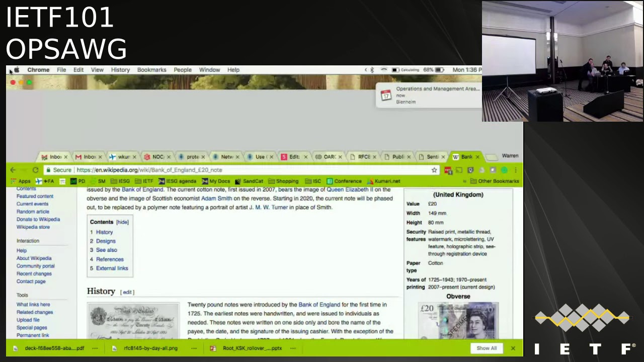Image resolution: width=644 pixels, height=362 pixels.
Task: Open the Conference bookmark
Action: (x=344, y=181)
